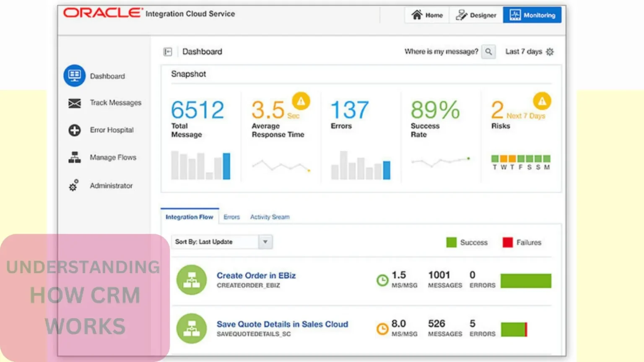Click the Home house icon
The image size is (644, 362).
416,15
